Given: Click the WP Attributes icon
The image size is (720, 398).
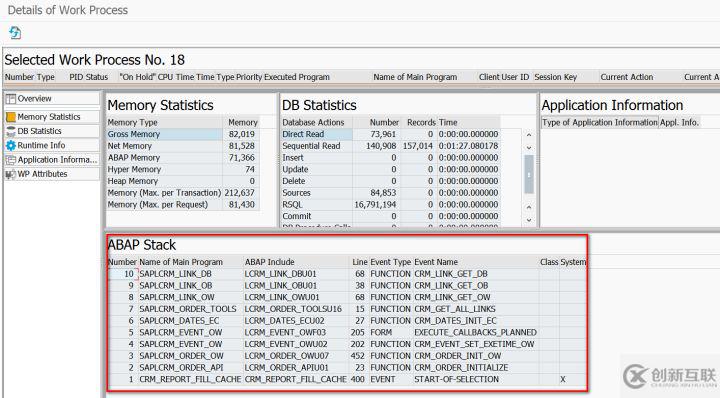Looking at the screenshot, I should (x=11, y=174).
